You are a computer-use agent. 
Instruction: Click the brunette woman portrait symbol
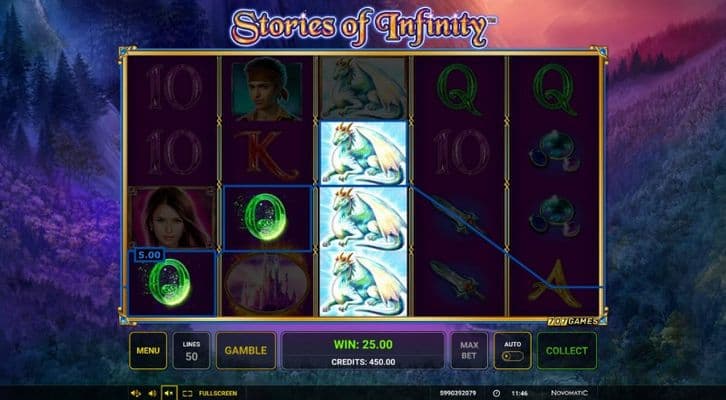click(172, 218)
